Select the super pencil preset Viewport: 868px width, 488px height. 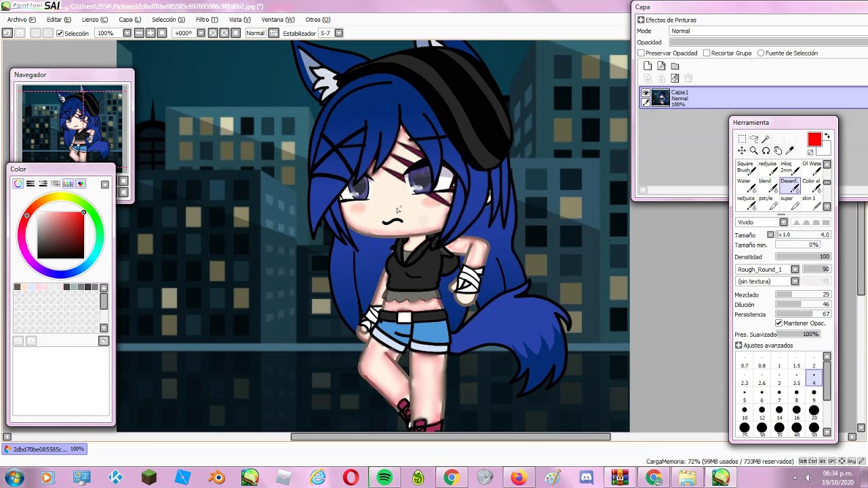click(789, 202)
